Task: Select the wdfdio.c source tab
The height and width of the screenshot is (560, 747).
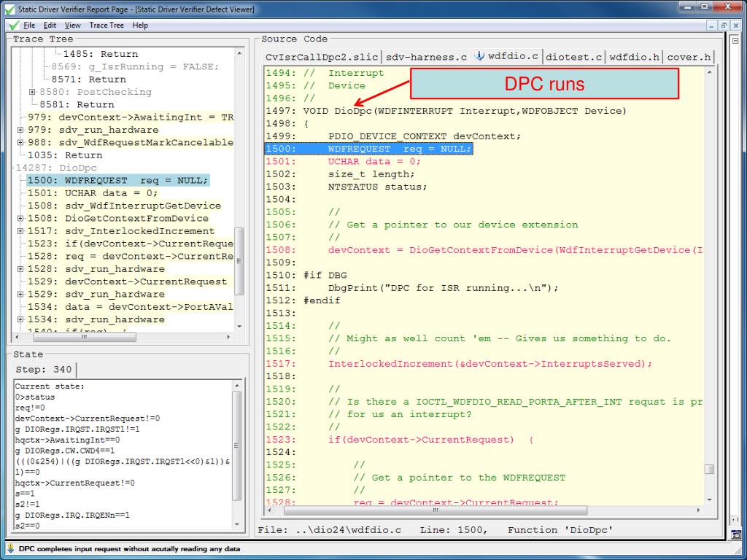Action: [506, 56]
